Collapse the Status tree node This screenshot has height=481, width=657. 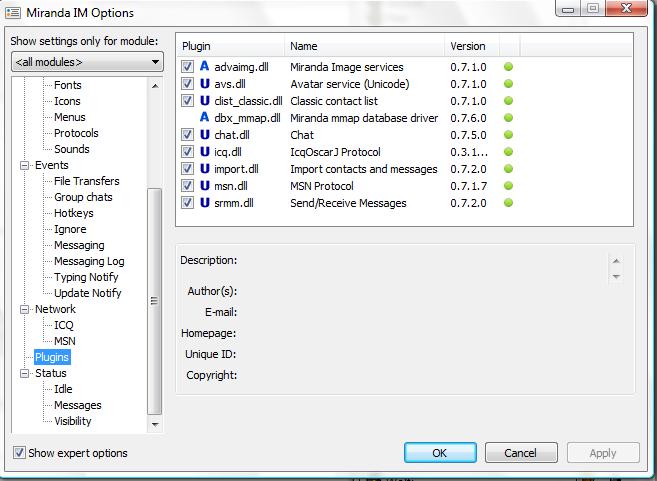click(x=25, y=373)
